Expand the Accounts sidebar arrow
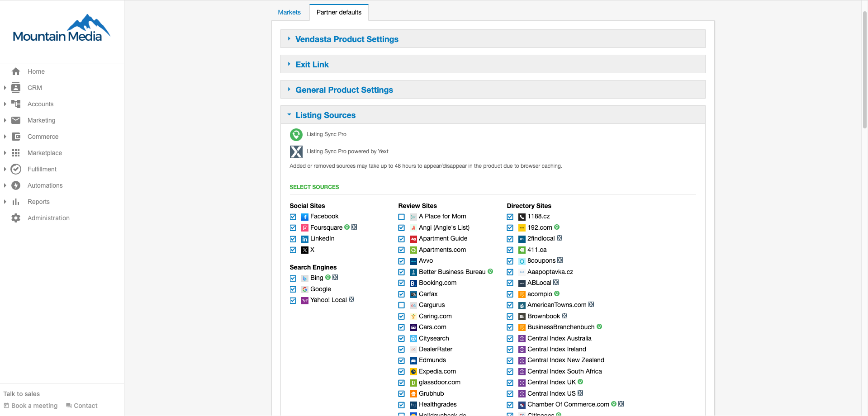868x416 pixels. [x=5, y=104]
